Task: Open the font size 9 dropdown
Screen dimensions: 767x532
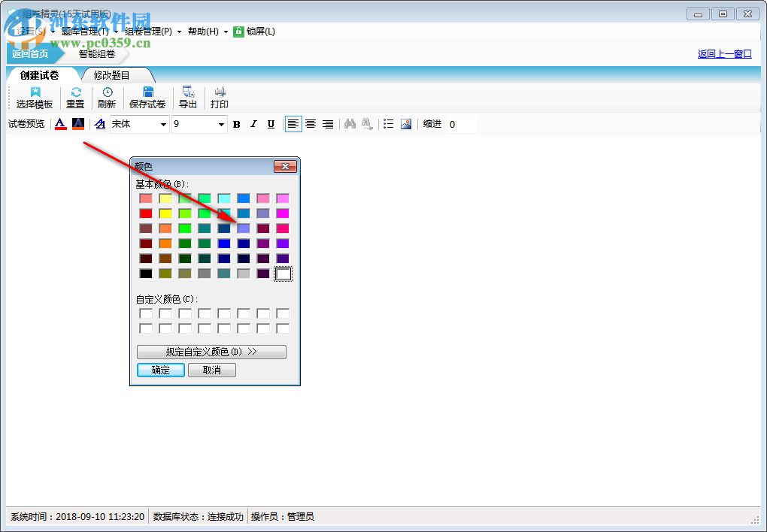Action: point(221,125)
